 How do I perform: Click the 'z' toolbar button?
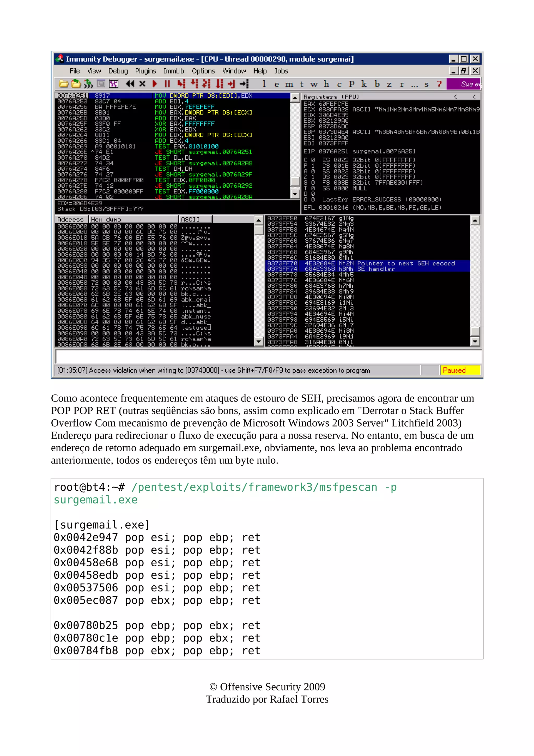click(x=389, y=84)
